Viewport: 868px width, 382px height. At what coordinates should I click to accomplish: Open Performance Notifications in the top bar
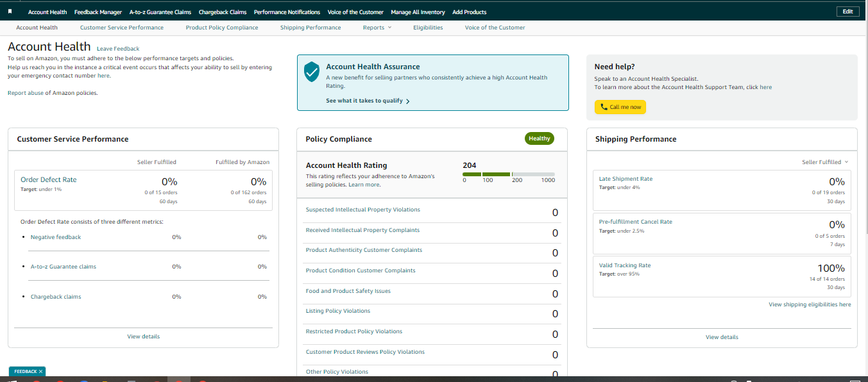tap(287, 12)
